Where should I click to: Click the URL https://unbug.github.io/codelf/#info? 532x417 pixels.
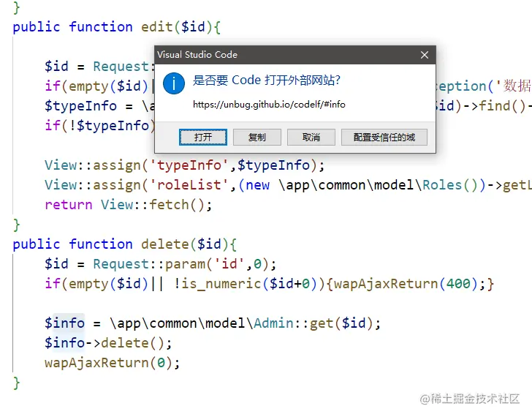pyautogui.click(x=269, y=104)
